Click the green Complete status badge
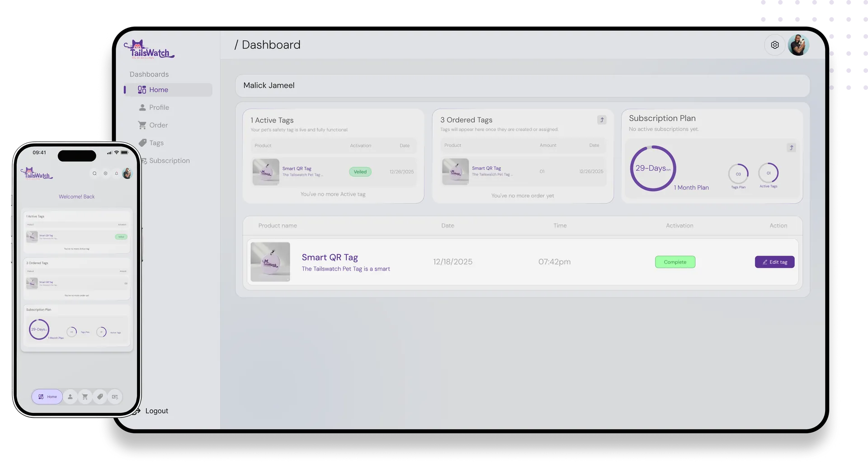The height and width of the screenshot is (463, 868). click(675, 262)
